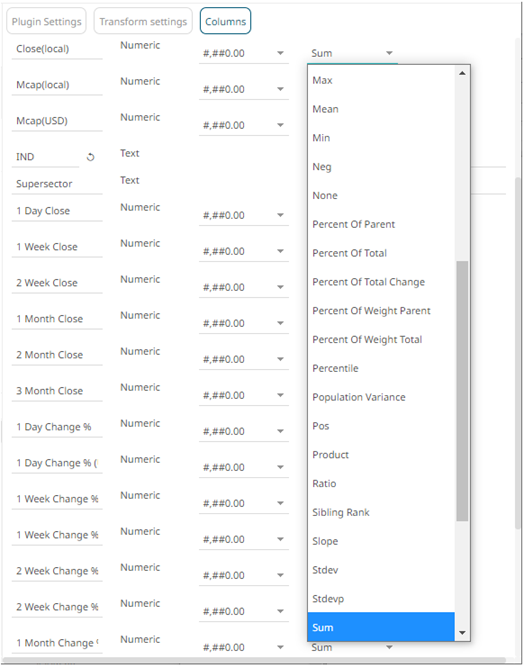Select the Columns tab
Image resolution: width=524 pixels, height=668 pixels.
tap(225, 21)
